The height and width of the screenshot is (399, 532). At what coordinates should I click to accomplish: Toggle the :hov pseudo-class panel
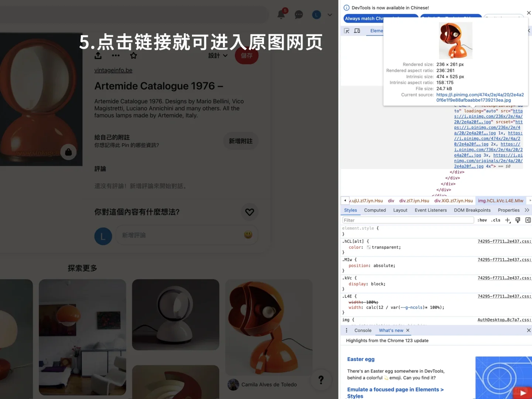point(482,220)
